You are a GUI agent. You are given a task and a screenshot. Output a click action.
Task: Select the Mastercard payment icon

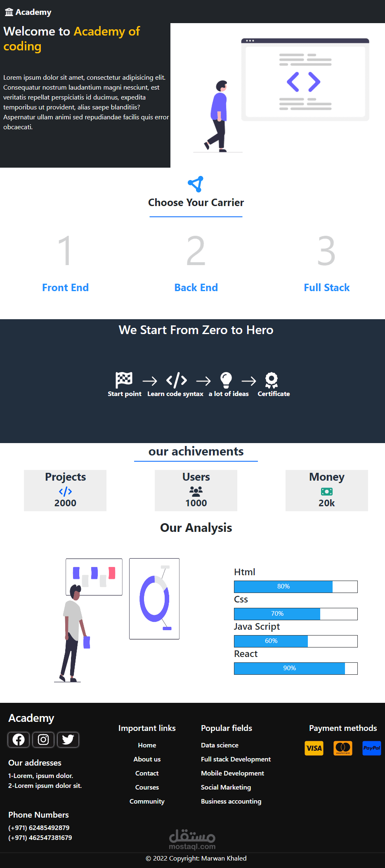coord(343,748)
